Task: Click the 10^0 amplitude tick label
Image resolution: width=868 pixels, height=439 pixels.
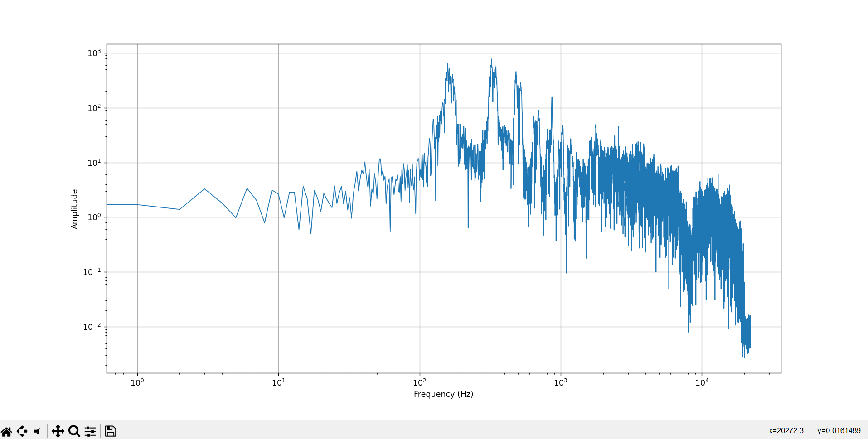Action: [94, 217]
